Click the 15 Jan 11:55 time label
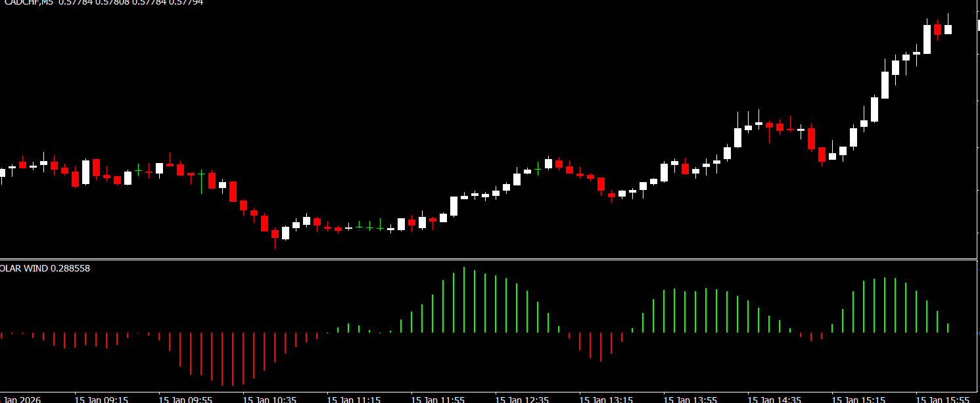The image size is (980, 403). coord(438,399)
